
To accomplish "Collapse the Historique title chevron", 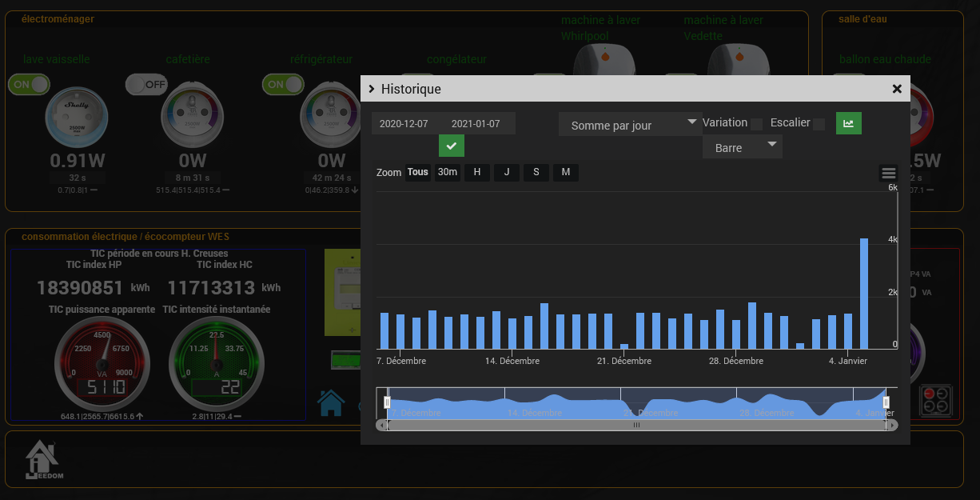I will pos(371,89).
